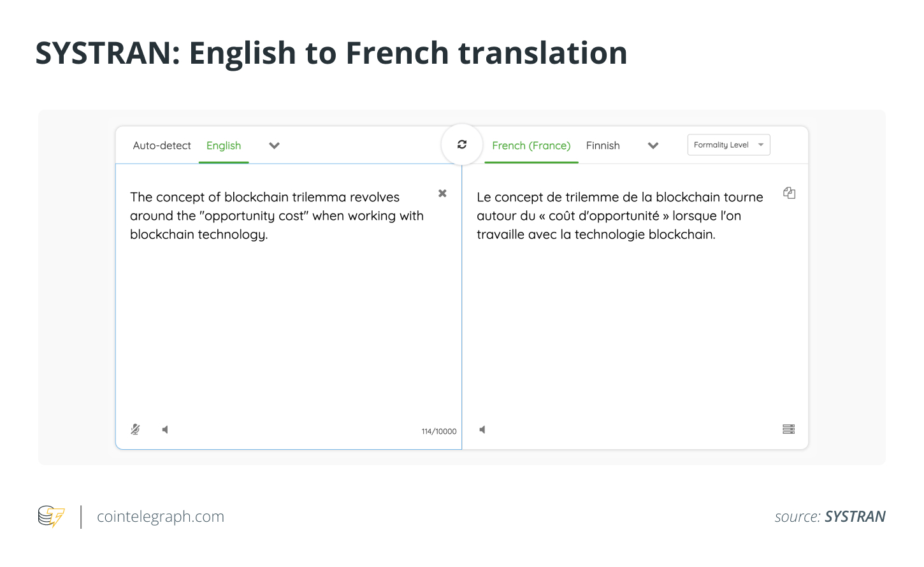Play audio of the English source text
The width and height of the screenshot is (924, 567).
[165, 429]
